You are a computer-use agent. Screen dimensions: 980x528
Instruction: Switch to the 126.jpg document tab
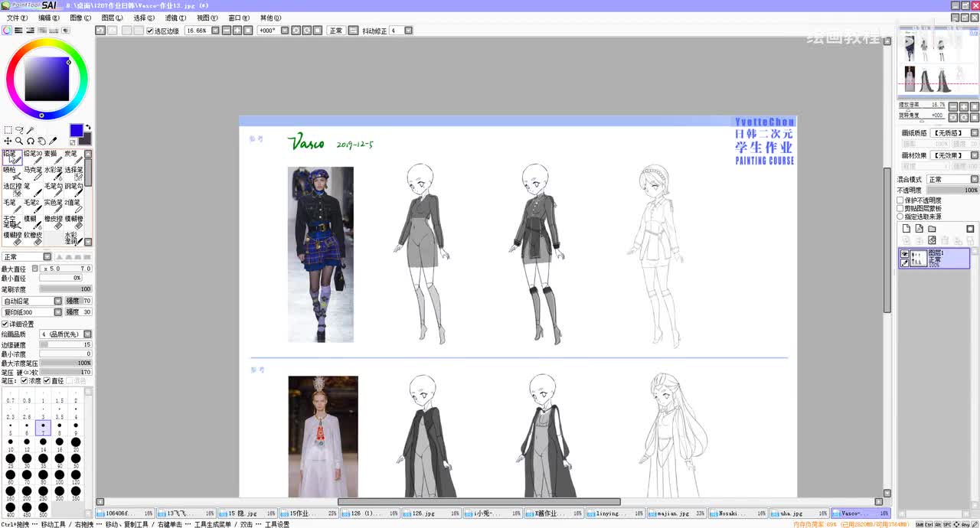(x=432, y=513)
